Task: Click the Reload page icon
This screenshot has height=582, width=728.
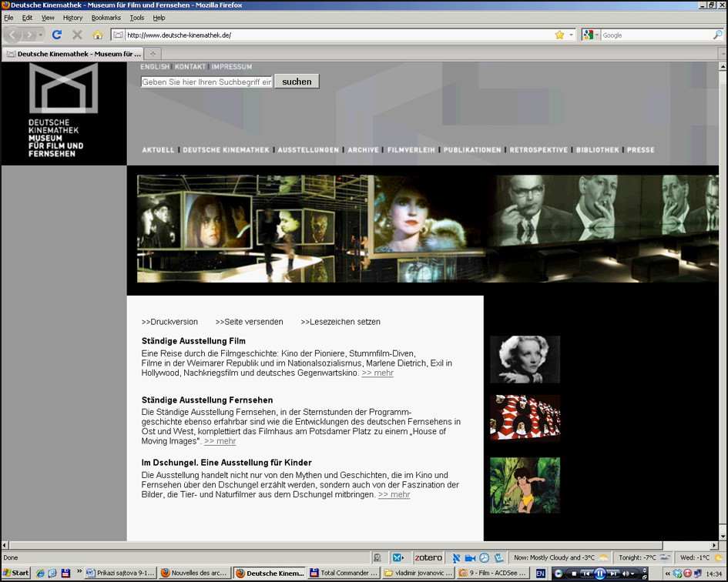Action: pyautogui.click(x=56, y=35)
